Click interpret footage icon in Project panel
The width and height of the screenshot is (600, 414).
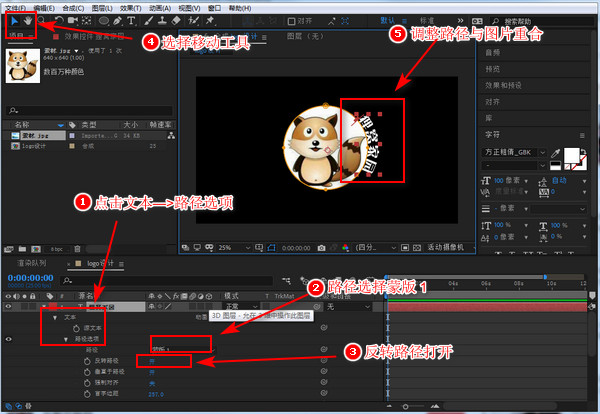(8, 249)
